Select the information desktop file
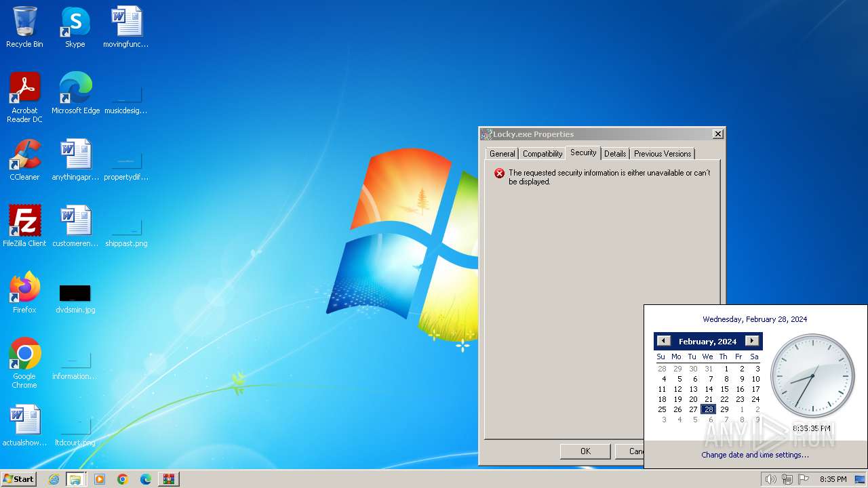Image resolution: width=868 pixels, height=488 pixels. (x=75, y=365)
